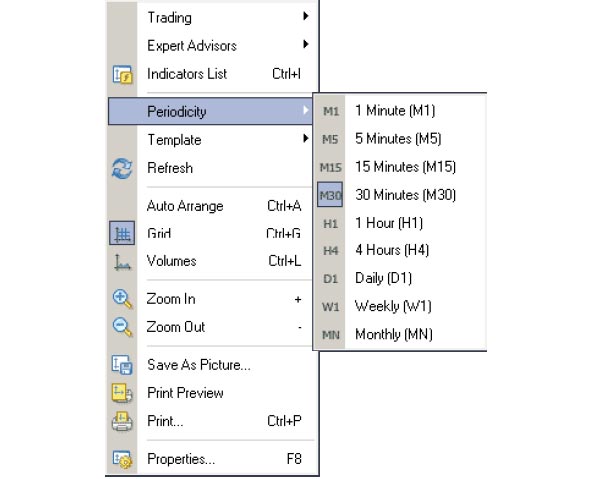Pick 5 Minutes (M5) periodicity
The image size is (600, 479).
(397, 139)
